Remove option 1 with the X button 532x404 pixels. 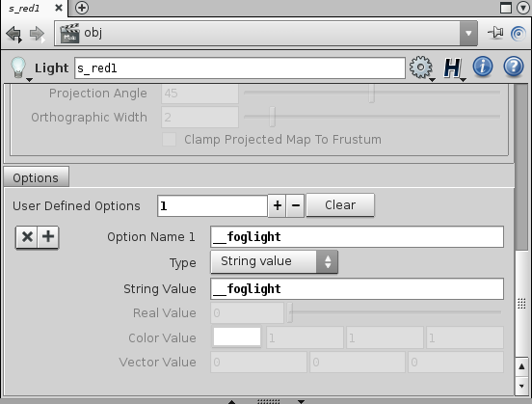point(27,236)
